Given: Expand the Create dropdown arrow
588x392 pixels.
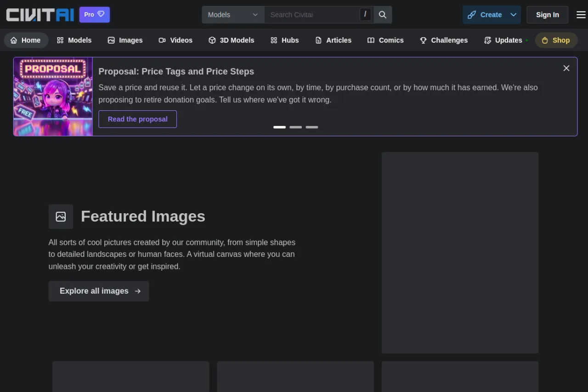Looking at the screenshot, I should (x=514, y=15).
